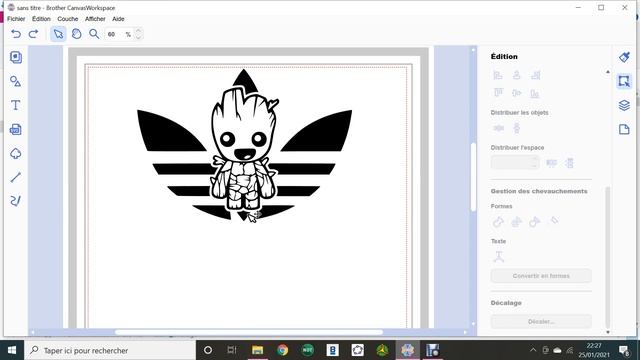640x360 pixels.
Task: Click the second overlap icon under Formes
Action: coord(516,222)
